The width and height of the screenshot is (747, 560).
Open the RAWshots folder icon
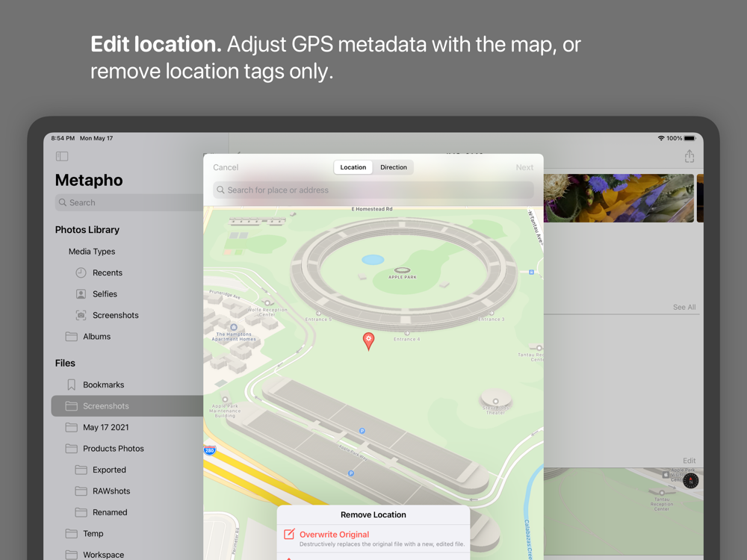coord(81,491)
